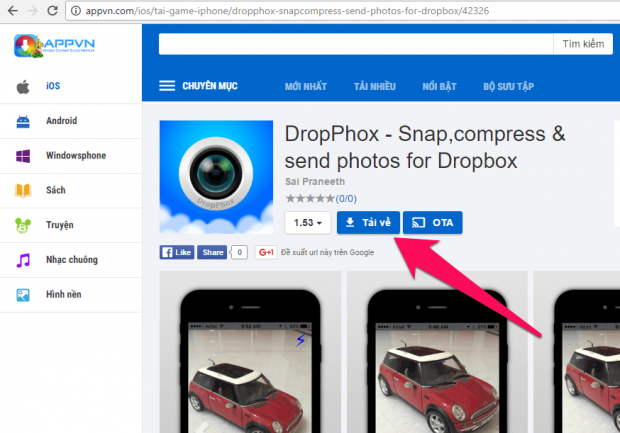Viewport: 620px width, 433px height.
Task: Open the APPVN logo home link
Action: (x=54, y=46)
